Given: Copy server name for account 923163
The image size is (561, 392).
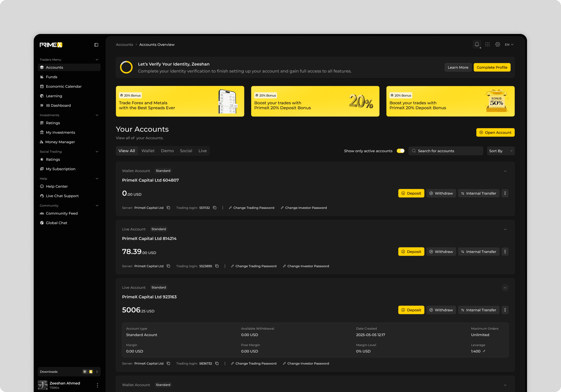Looking at the screenshot, I should [x=168, y=364].
